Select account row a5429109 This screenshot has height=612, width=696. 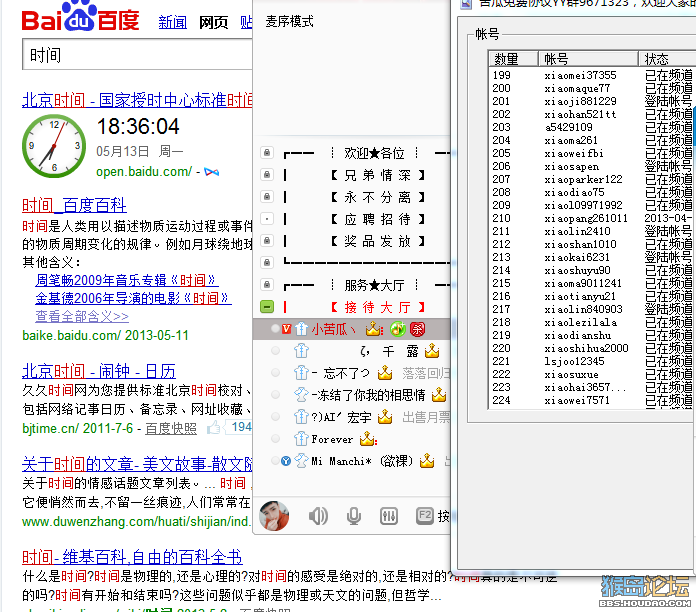coord(591,127)
